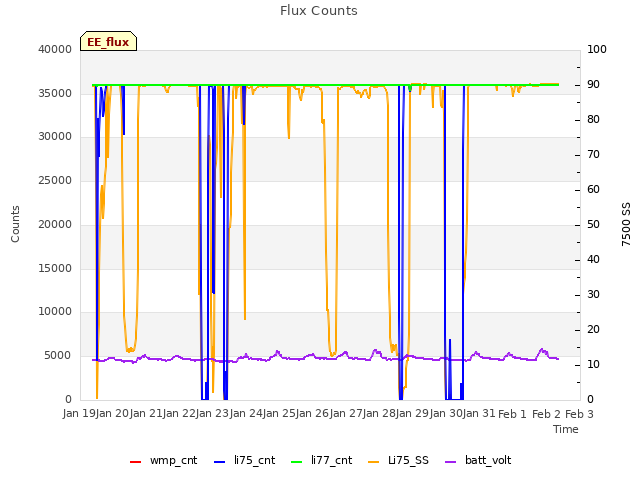640x480 pixels.
Task: Click the 35000 tick on Counts axis
Action: [x=55, y=93]
